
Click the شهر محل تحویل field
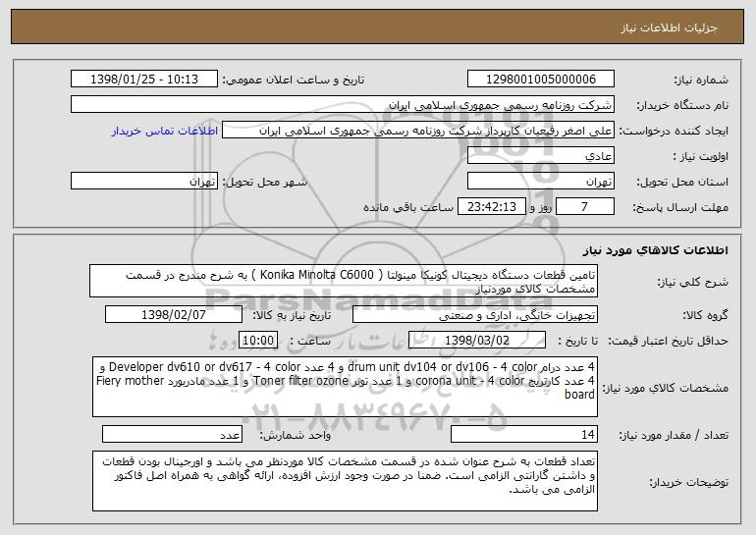click(144, 182)
